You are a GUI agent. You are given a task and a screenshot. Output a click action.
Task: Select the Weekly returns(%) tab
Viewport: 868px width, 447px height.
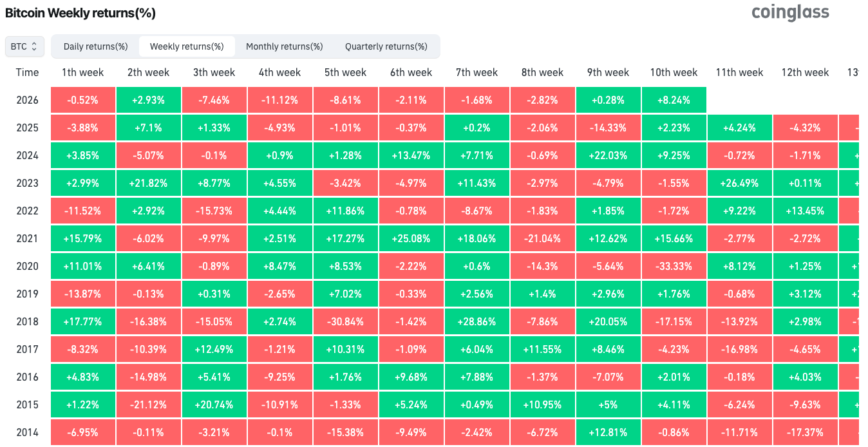click(x=187, y=46)
